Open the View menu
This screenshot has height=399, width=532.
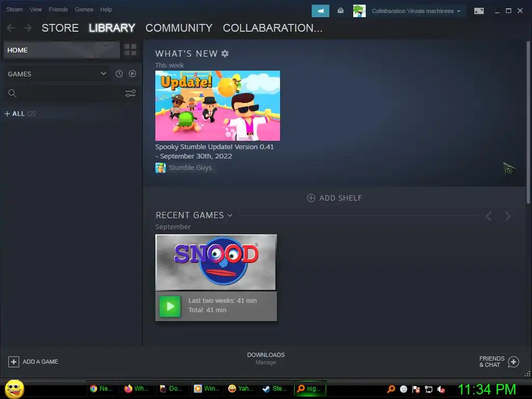[36, 9]
